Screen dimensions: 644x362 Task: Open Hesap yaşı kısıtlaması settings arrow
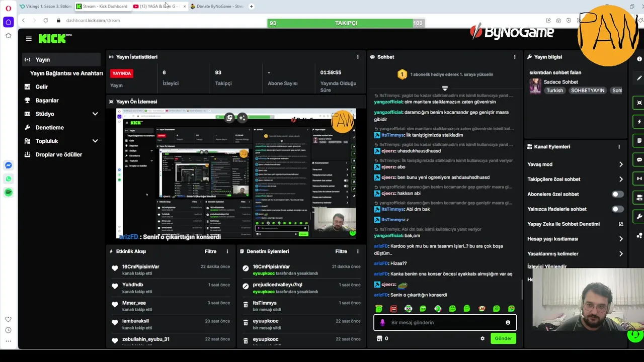621,239
